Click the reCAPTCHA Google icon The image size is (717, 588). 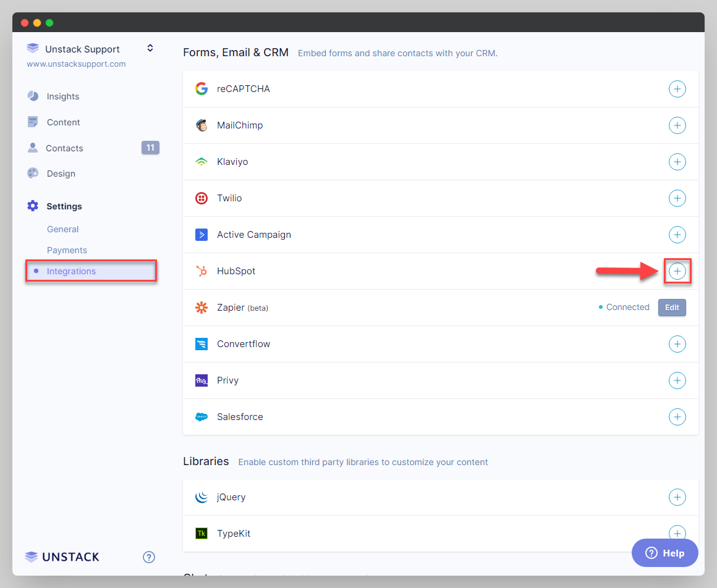tap(201, 88)
